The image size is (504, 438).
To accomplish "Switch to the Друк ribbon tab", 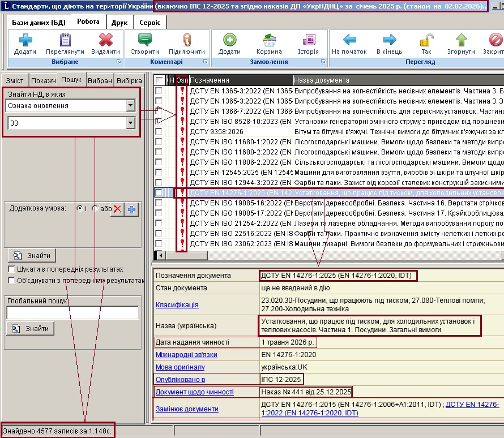I will pos(119,22).
